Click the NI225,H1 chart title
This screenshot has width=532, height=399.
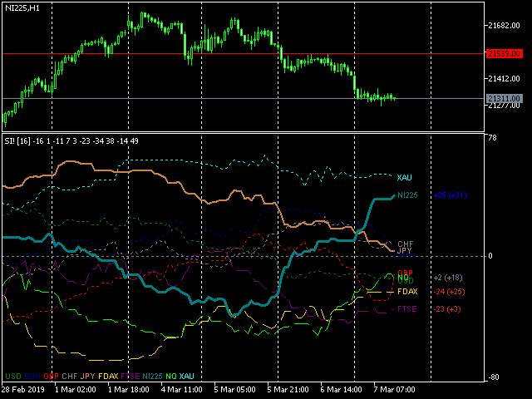22,8
